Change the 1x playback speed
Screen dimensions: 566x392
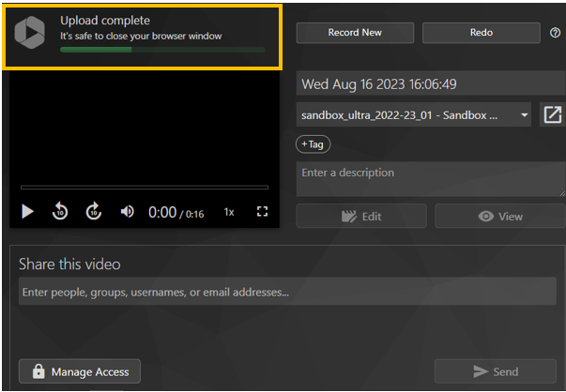[229, 212]
